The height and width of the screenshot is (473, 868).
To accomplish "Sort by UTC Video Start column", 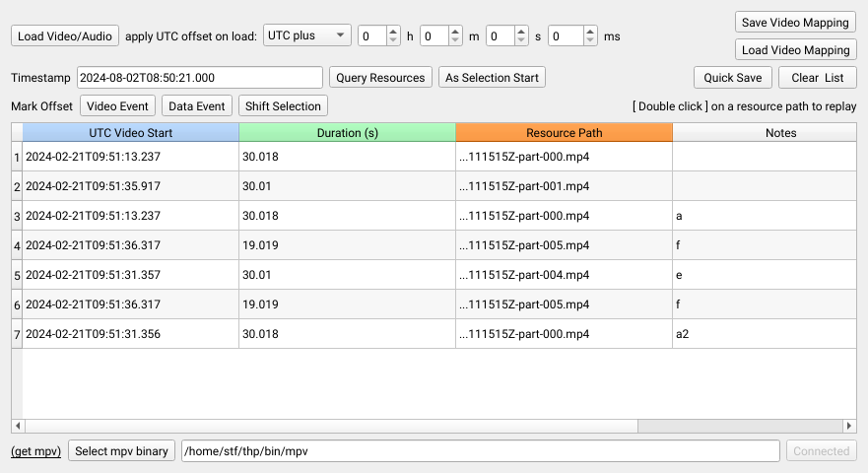I will pos(131,132).
